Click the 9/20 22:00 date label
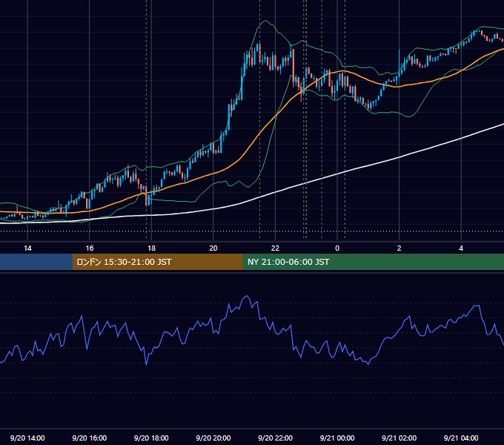This screenshot has width=504, height=445. point(275,438)
